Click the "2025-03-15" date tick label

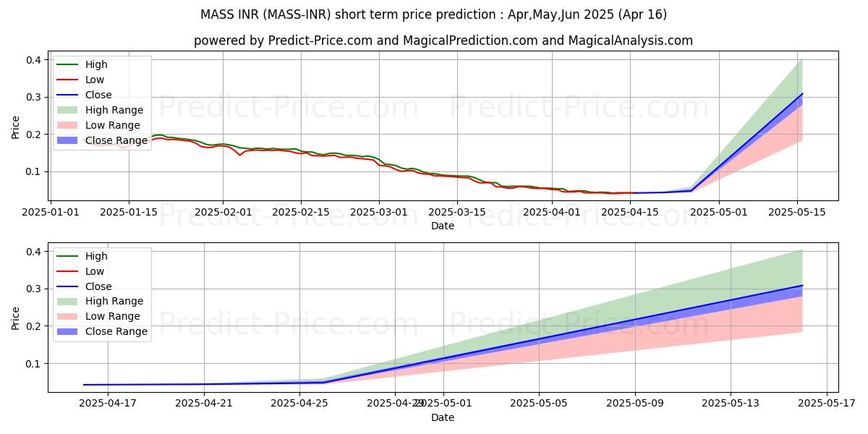pos(457,212)
